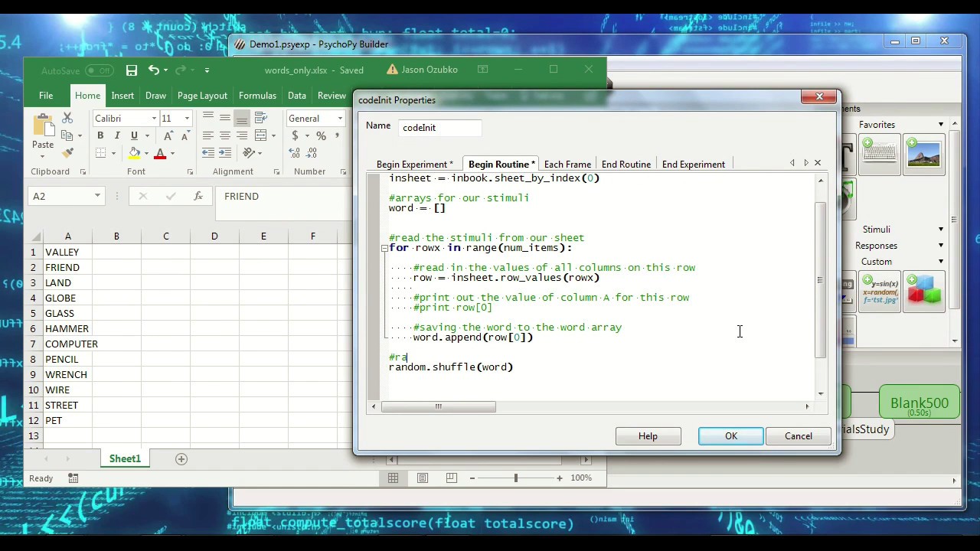Click the Align Right icon in Excel
Screen dimensions: 980x551
(x=242, y=135)
